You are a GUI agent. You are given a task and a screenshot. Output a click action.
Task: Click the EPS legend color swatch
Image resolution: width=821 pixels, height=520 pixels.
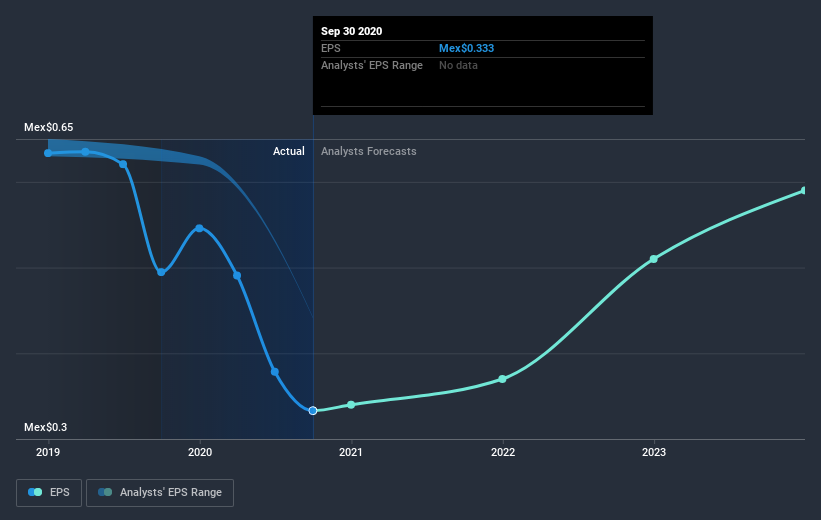(x=35, y=492)
